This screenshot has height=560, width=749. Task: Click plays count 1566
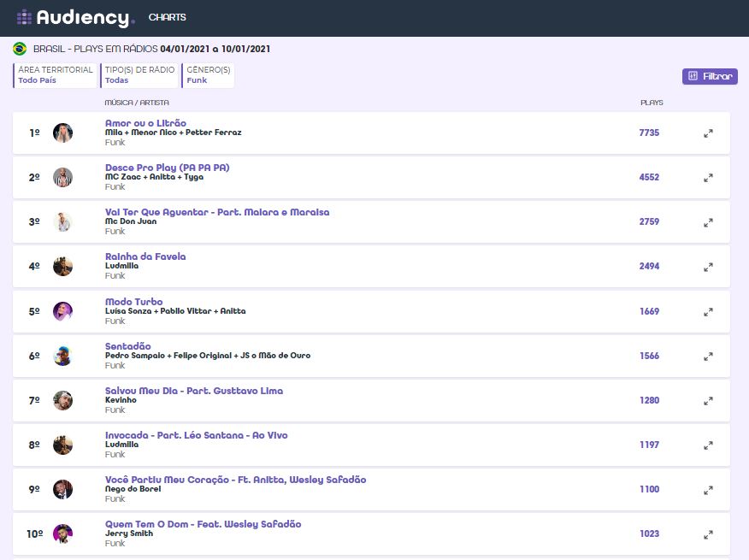pyautogui.click(x=649, y=356)
